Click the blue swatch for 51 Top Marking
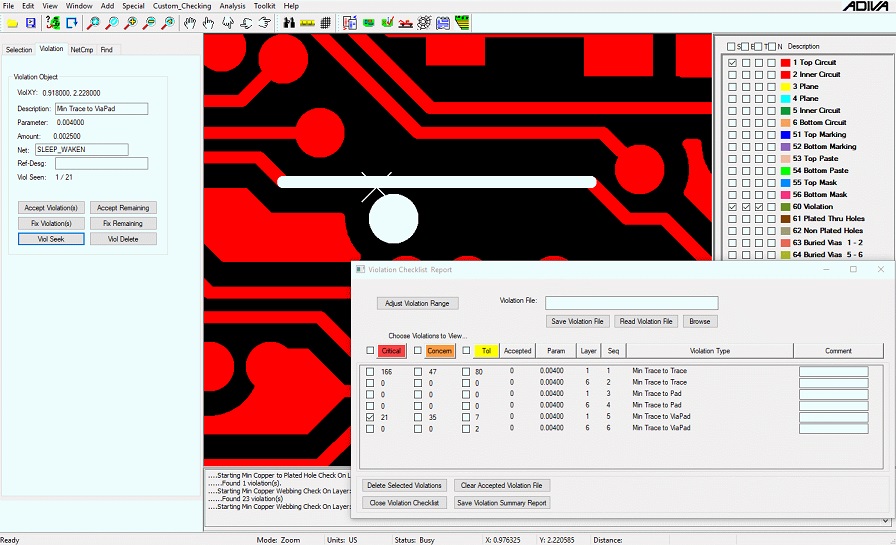Image resolution: width=896 pixels, height=545 pixels. [x=785, y=134]
